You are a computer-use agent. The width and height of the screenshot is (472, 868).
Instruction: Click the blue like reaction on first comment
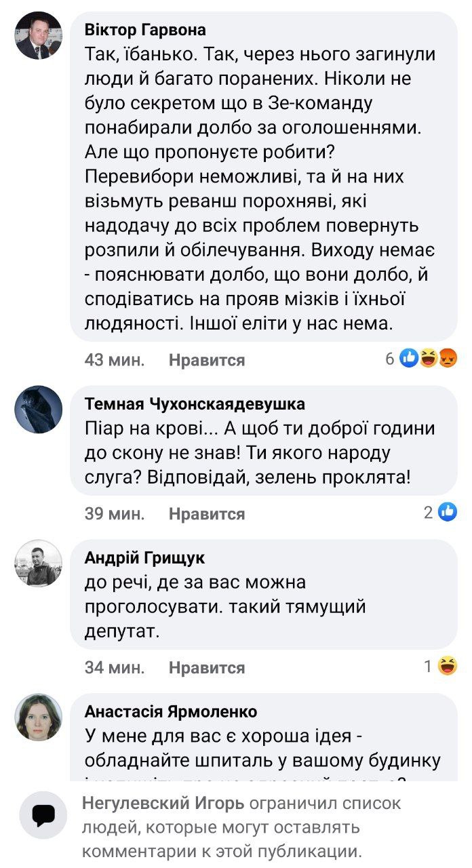tap(410, 358)
